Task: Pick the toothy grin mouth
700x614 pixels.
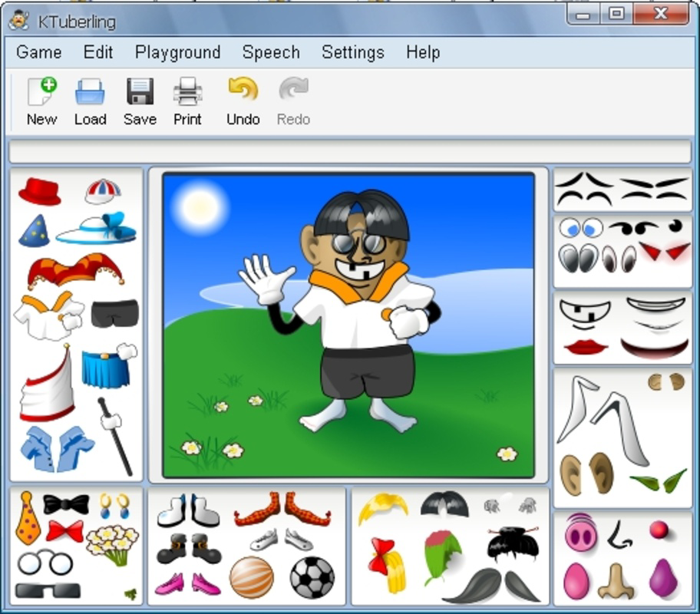Action: click(586, 313)
